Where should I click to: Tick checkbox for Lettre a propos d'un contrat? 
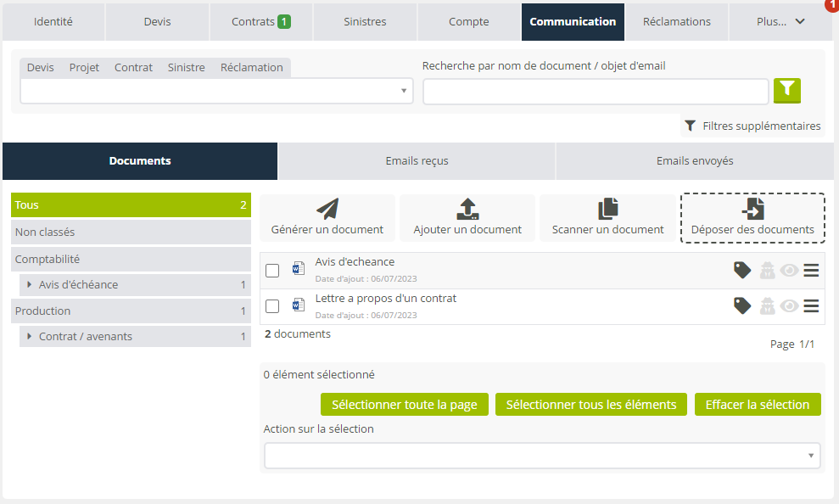pyautogui.click(x=272, y=306)
